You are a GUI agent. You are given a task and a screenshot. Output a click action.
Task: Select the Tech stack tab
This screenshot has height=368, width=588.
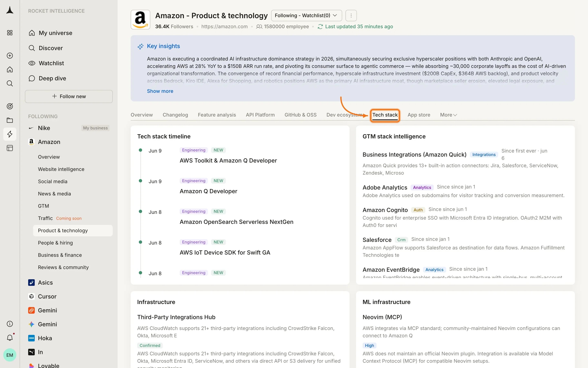385,115
